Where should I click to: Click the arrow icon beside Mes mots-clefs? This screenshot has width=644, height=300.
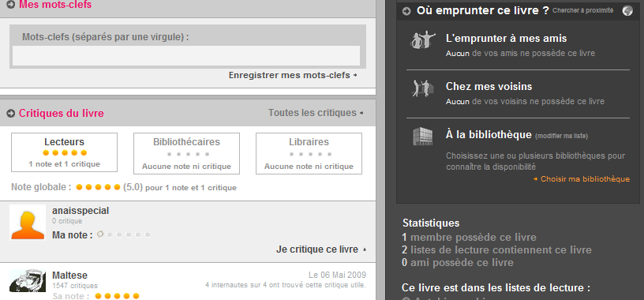click(x=11, y=5)
